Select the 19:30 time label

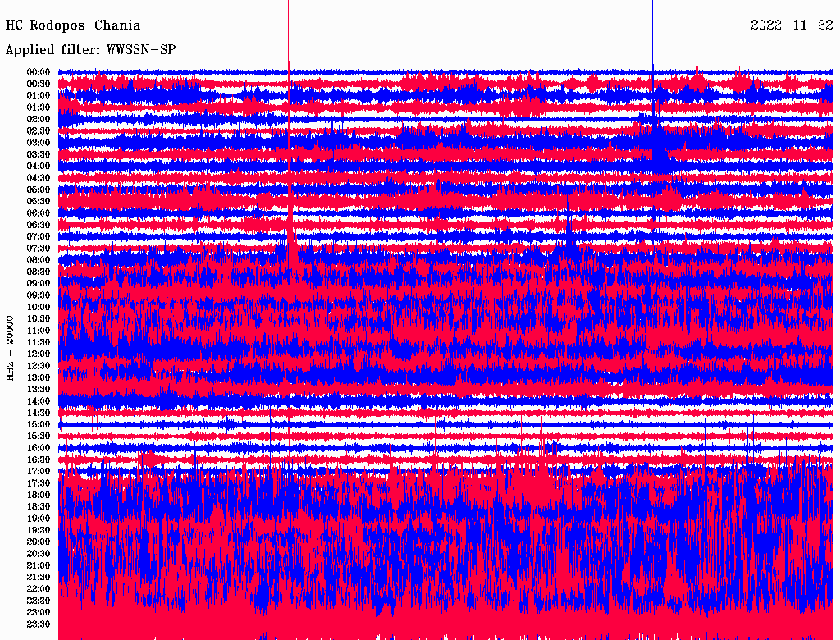[39, 531]
